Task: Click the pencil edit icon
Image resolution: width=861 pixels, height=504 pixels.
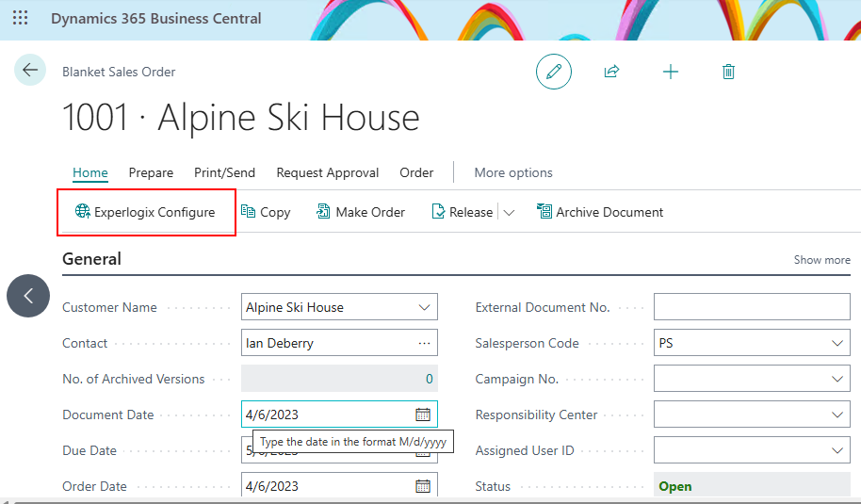Action: coord(554,72)
